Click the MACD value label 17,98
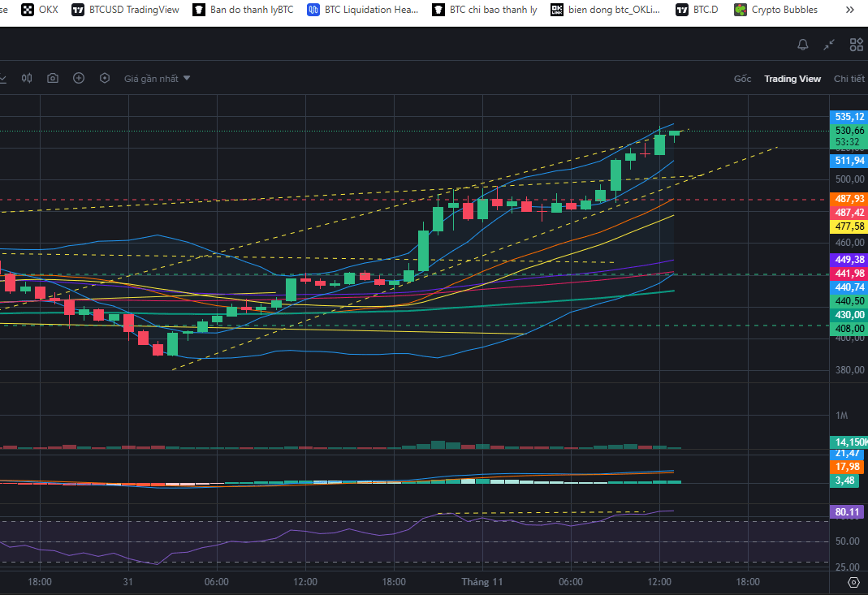868x595 pixels. click(847, 467)
